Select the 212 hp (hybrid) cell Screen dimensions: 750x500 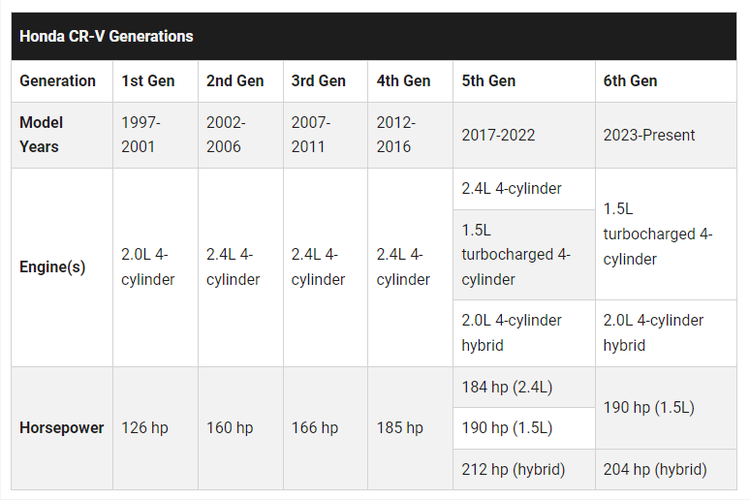[513, 469]
